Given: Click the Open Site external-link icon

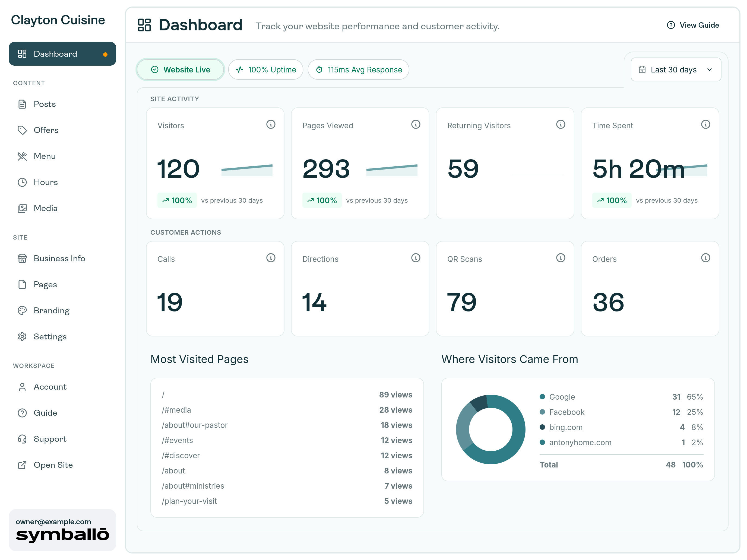Looking at the screenshot, I should 22,465.
